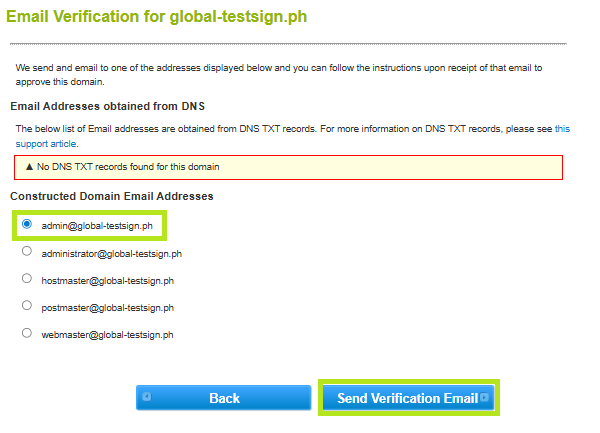Click the left arrow icon on Back button
Image resolution: width=600 pixels, height=433 pixels.
click(147, 398)
